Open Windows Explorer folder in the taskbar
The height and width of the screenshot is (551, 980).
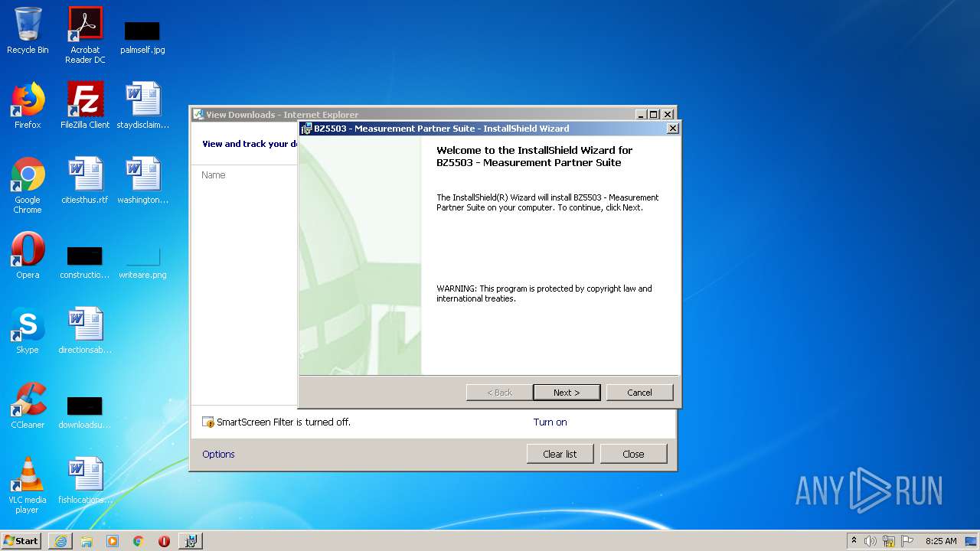pyautogui.click(x=87, y=541)
